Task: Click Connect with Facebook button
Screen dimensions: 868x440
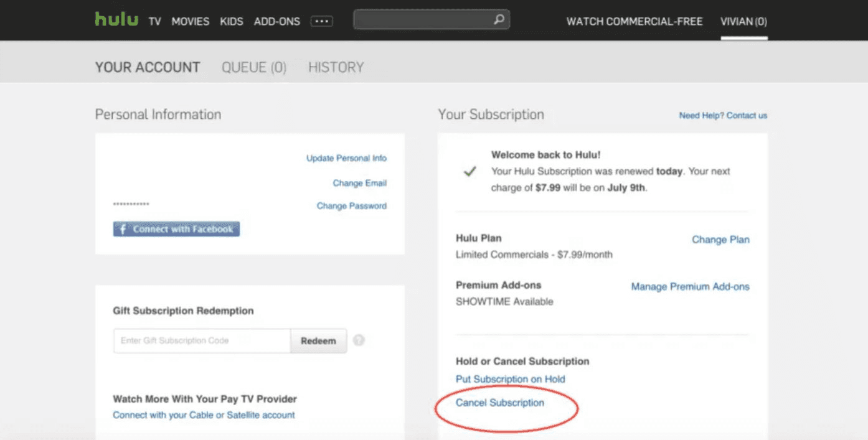Action: 176,229
